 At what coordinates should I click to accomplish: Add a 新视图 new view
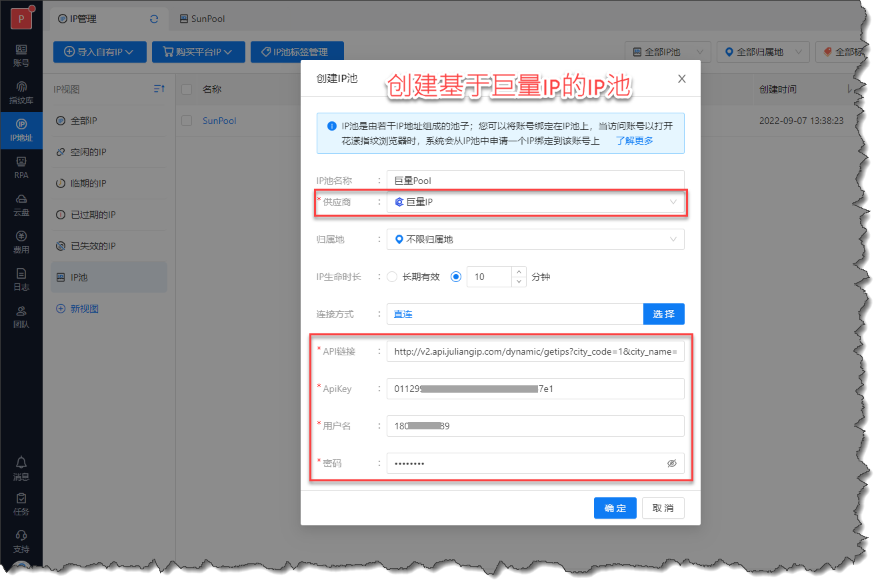tap(77, 309)
